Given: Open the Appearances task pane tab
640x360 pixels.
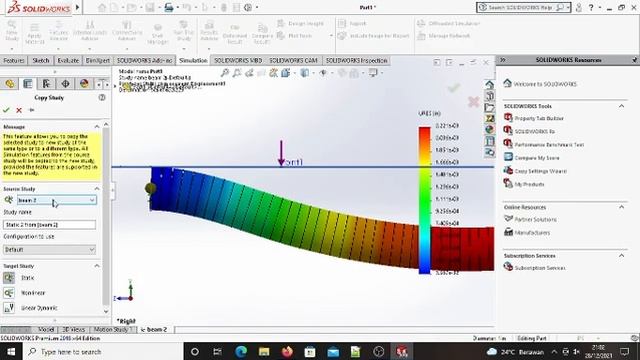Looking at the screenshot, I should [x=489, y=130].
